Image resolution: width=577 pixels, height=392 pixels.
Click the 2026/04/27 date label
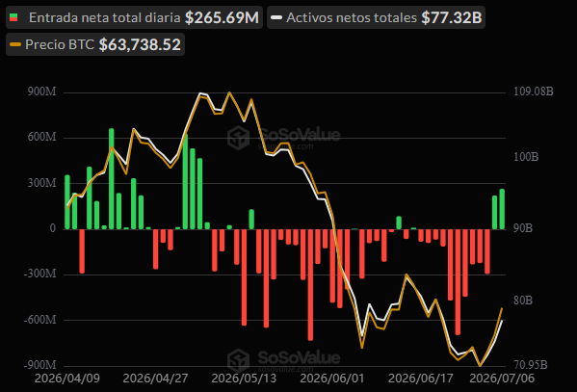click(155, 379)
